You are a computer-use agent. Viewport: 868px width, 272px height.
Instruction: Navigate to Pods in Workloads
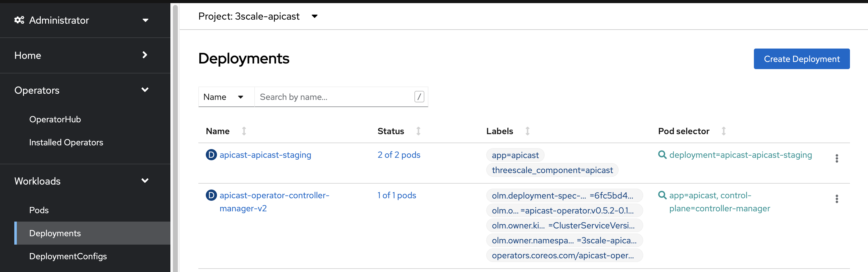(x=39, y=210)
